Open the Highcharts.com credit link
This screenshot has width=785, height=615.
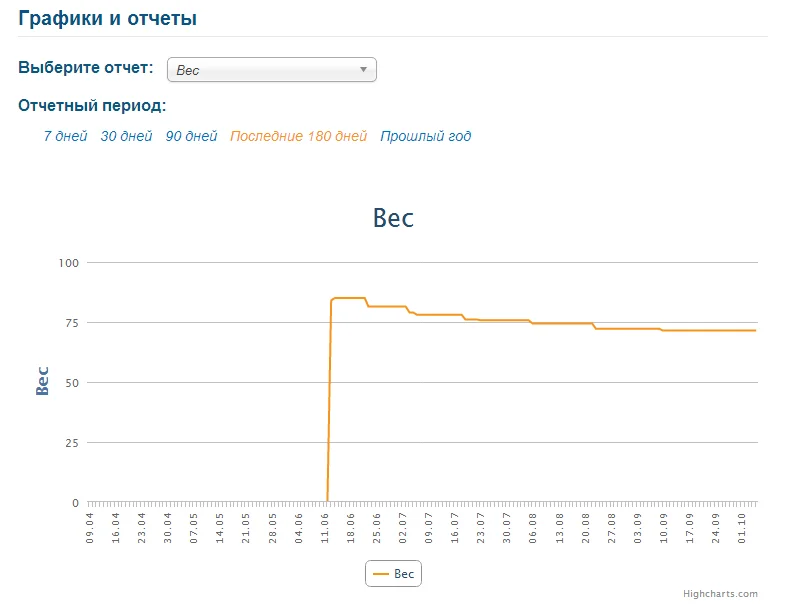click(720, 594)
